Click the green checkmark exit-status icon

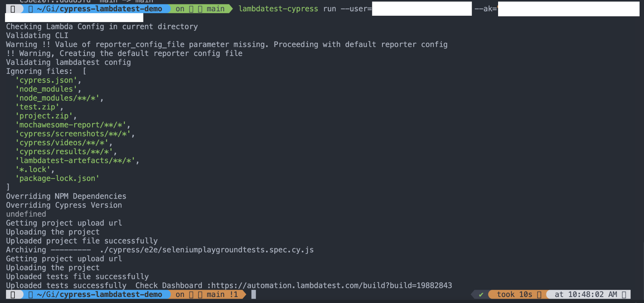481,295
